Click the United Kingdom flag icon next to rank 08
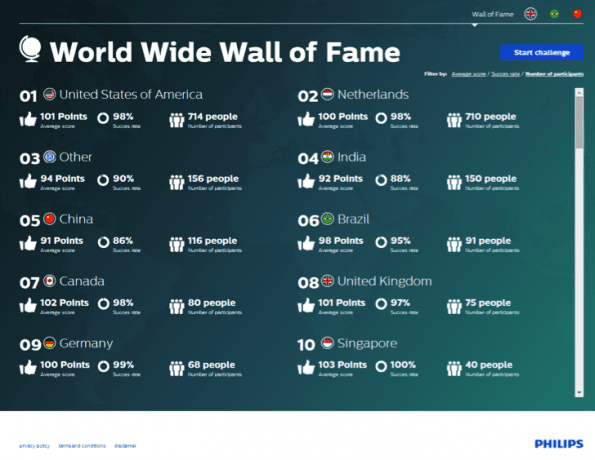The height and width of the screenshot is (460, 595). pyautogui.click(x=327, y=281)
